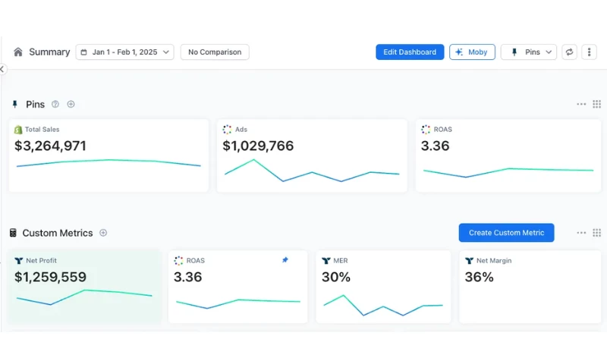Open Custom Metrics section ellipsis menu
The width and height of the screenshot is (607, 364).
[x=581, y=233]
